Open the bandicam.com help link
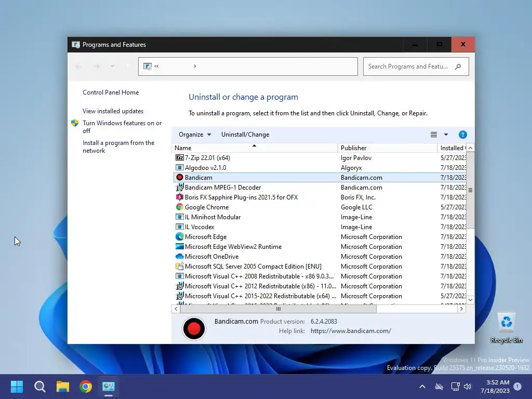 click(351, 331)
